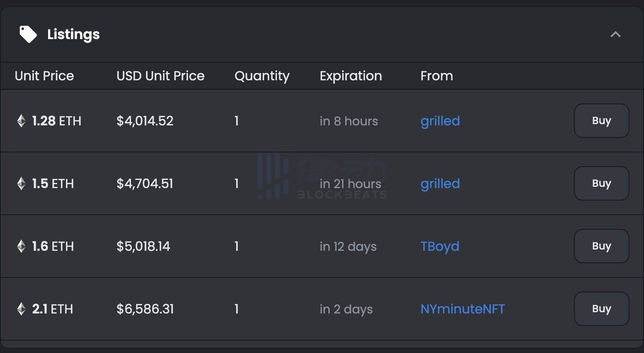
Task: Select the Quantity column header
Action: (261, 76)
